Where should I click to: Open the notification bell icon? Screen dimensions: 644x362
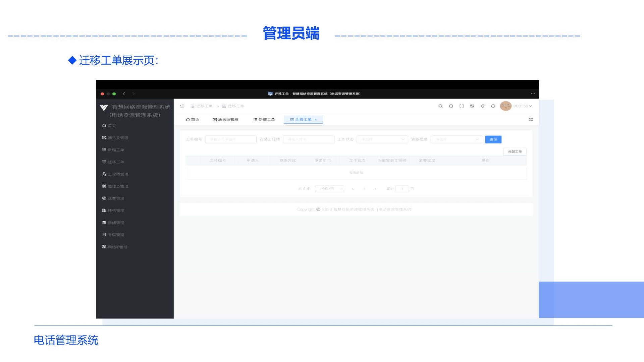point(451,106)
